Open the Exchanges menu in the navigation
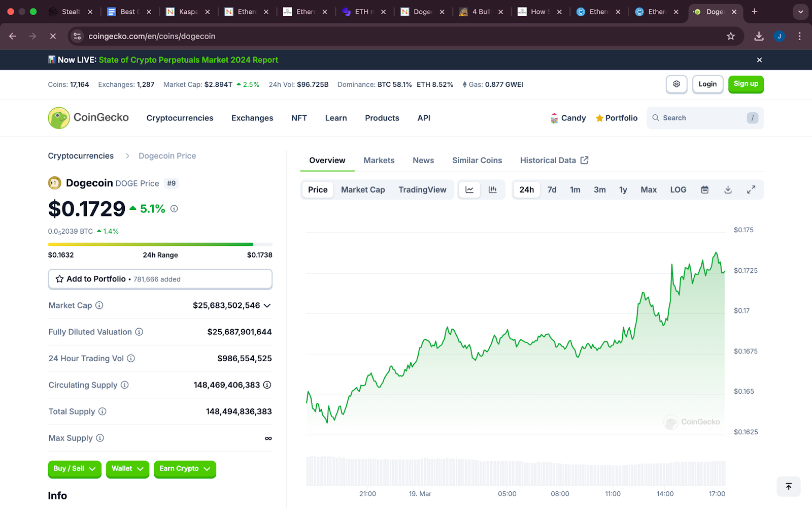The width and height of the screenshot is (812, 508). pos(252,118)
